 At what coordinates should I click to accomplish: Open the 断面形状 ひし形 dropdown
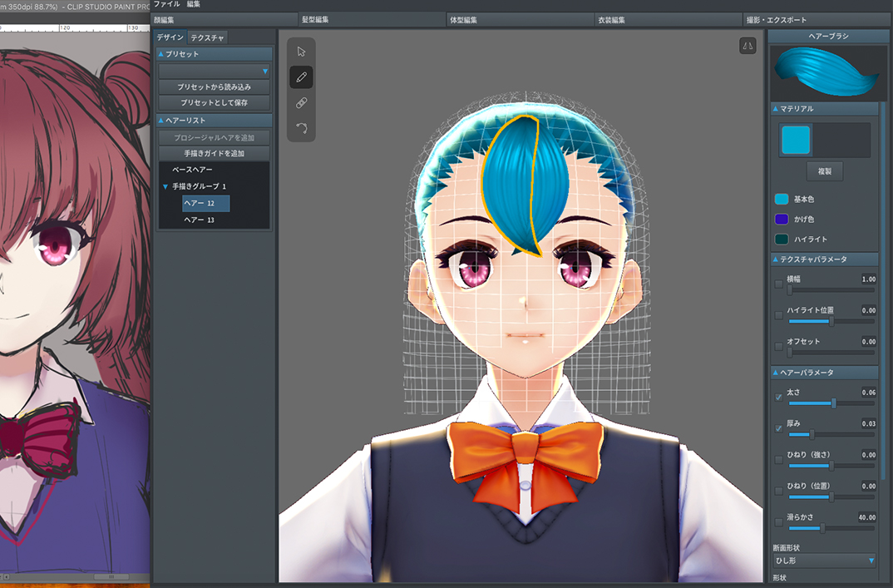pyautogui.click(x=823, y=561)
